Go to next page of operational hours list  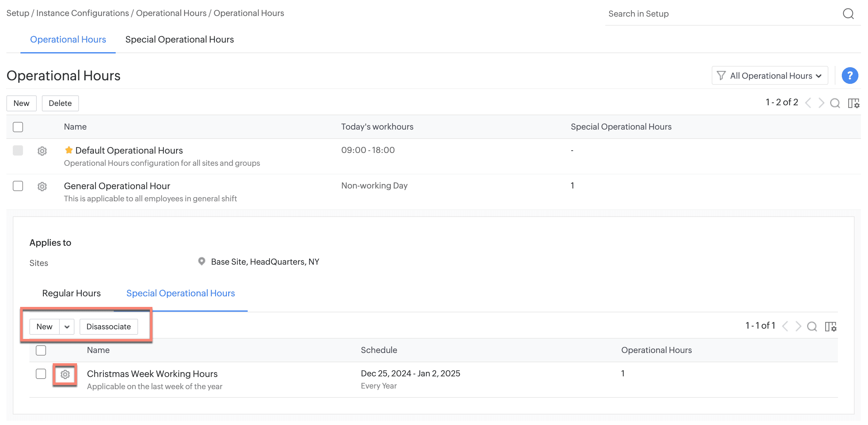[x=821, y=102]
